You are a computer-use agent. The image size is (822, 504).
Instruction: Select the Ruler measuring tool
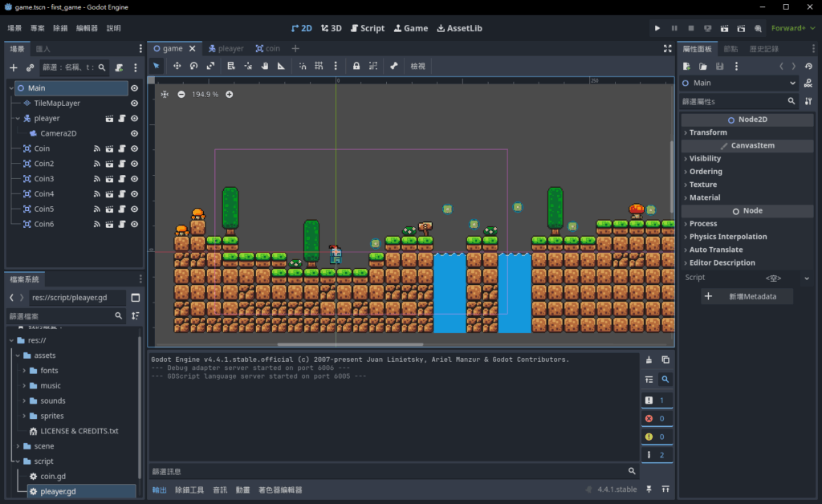[x=281, y=66]
